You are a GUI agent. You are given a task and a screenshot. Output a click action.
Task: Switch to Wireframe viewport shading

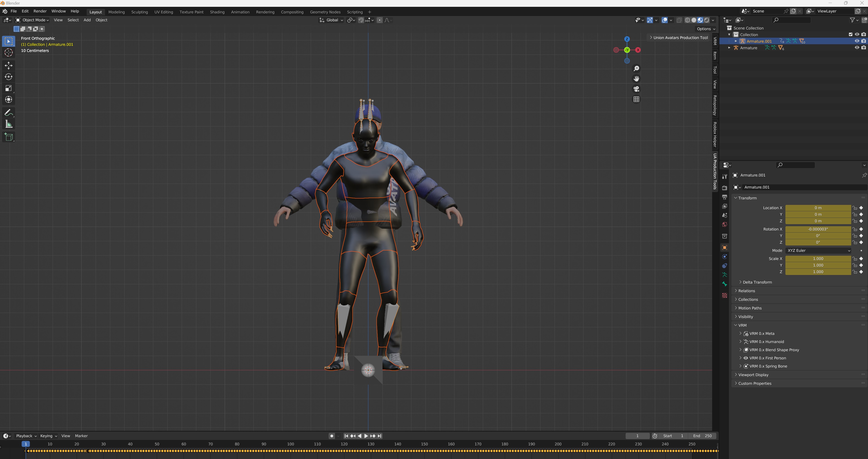[x=687, y=20]
